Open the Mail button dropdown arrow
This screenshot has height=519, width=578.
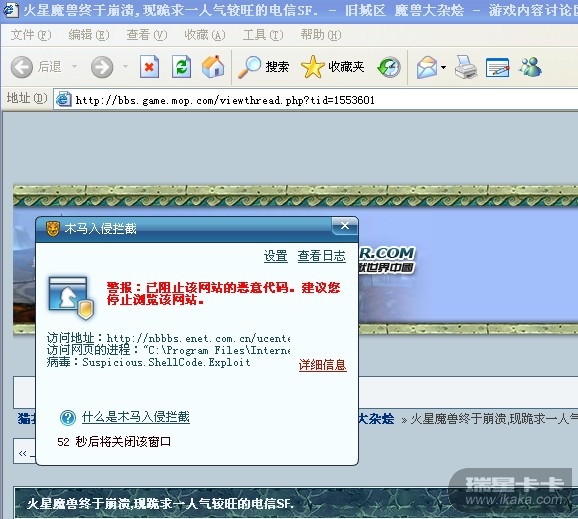point(443,67)
